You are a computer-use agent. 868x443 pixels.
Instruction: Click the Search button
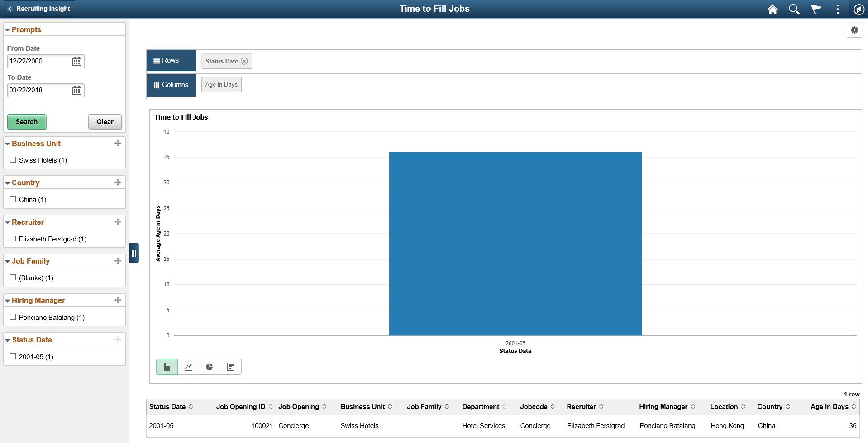27,122
